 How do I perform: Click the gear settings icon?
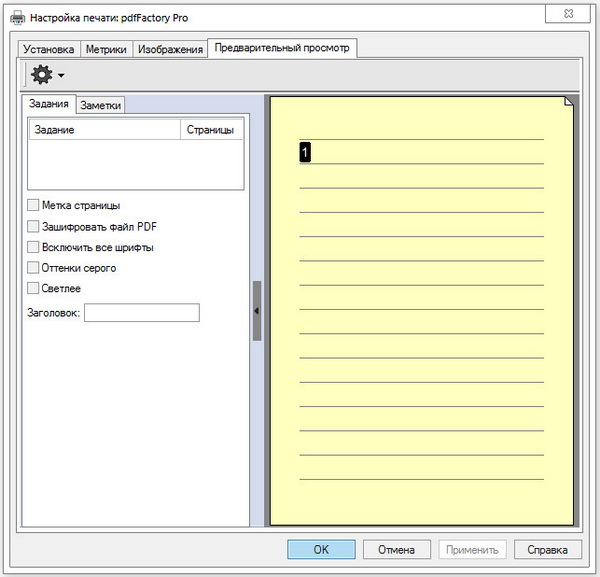[42, 75]
